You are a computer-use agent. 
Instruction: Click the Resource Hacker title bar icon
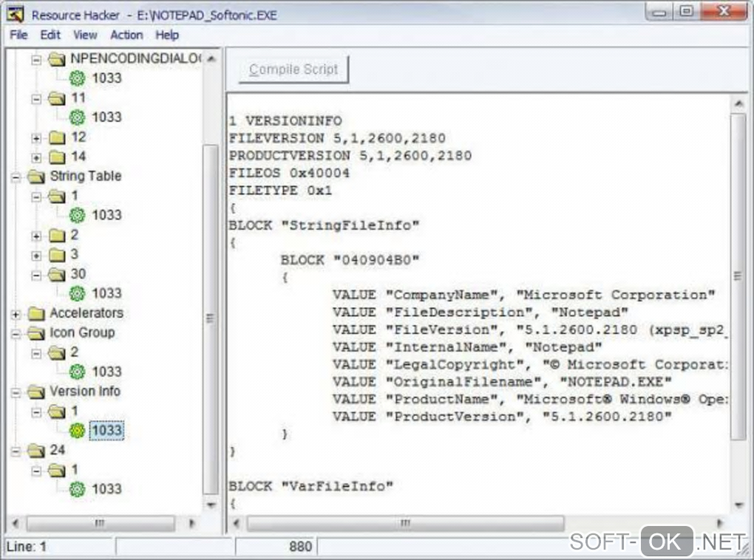point(16,15)
